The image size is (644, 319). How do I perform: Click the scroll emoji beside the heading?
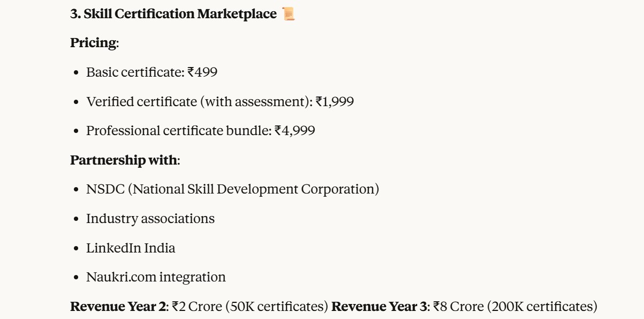click(289, 14)
